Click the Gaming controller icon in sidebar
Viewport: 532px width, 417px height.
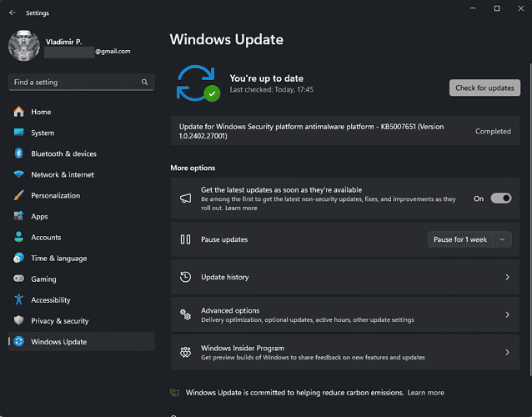18,279
